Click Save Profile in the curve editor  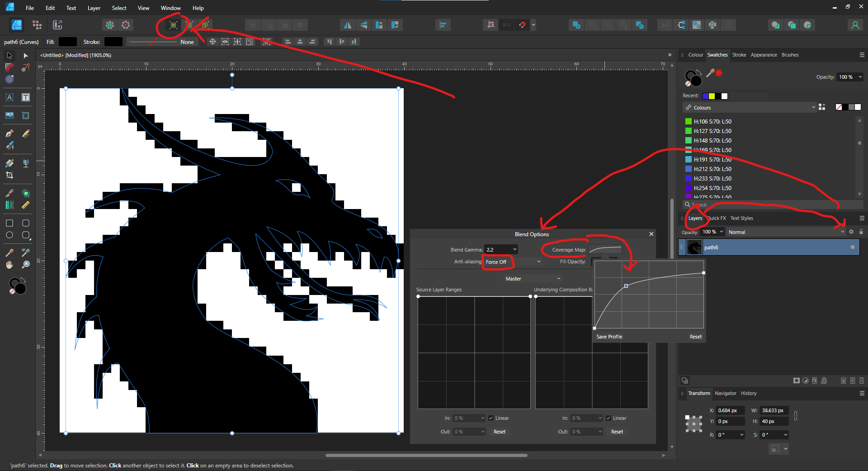609,337
